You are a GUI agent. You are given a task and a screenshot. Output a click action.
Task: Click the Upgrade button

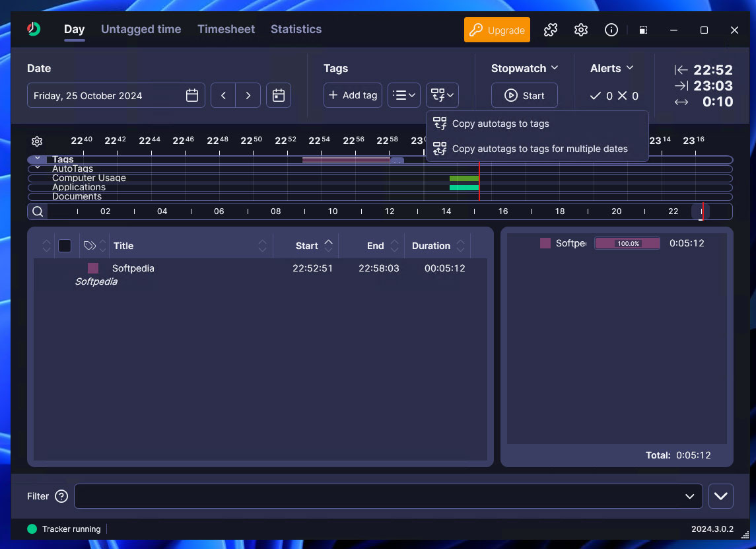click(x=497, y=30)
